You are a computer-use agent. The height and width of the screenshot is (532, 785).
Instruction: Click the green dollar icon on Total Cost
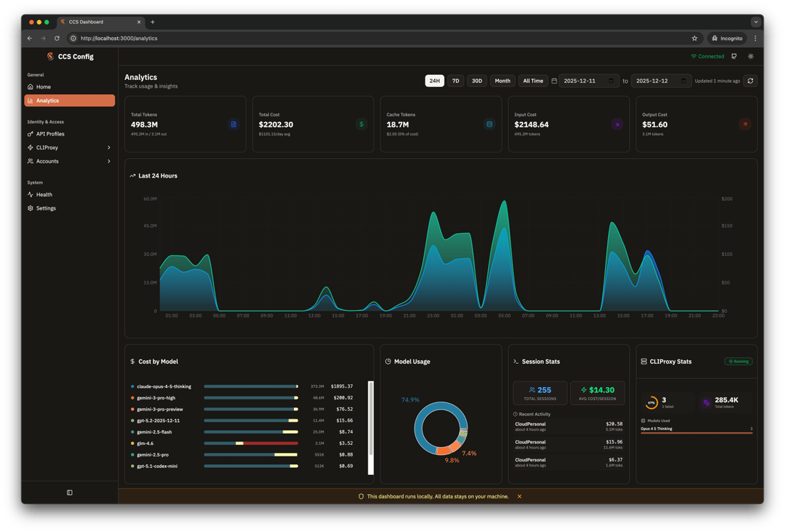coord(362,124)
